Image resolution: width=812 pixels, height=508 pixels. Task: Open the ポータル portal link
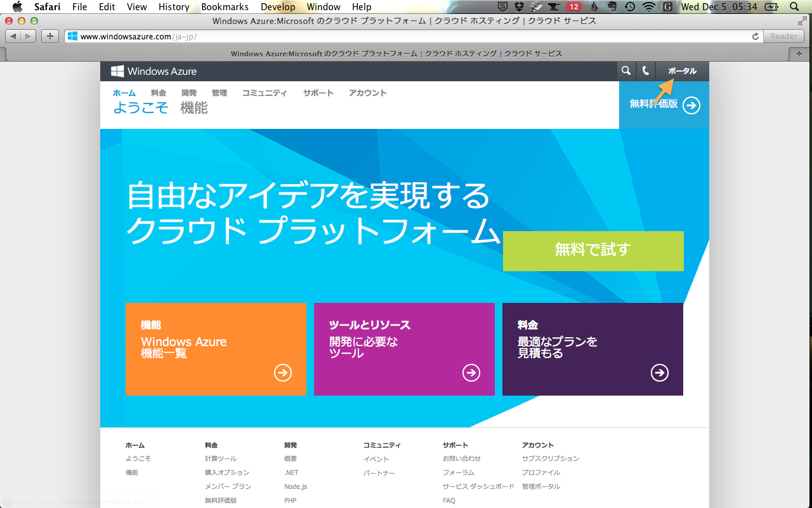683,71
